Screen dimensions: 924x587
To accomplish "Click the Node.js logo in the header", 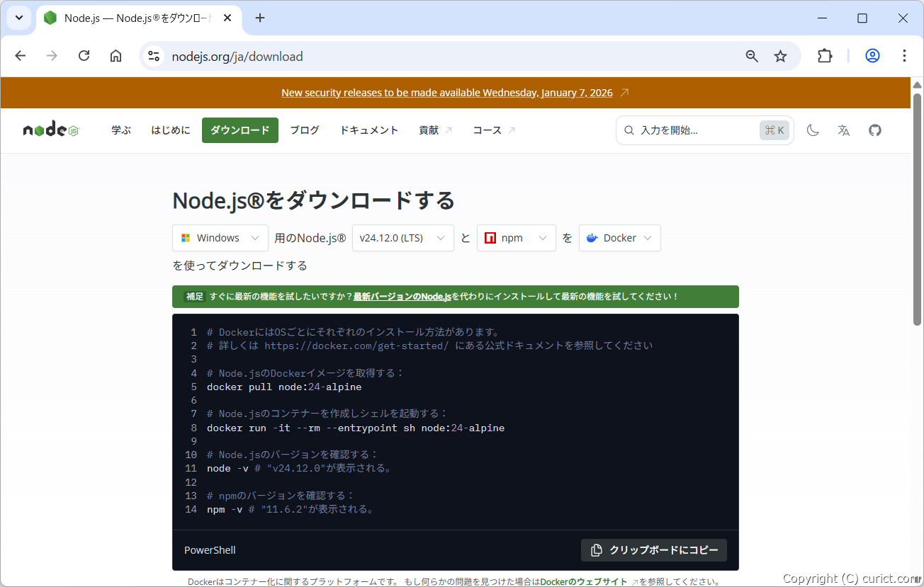I will [x=50, y=130].
